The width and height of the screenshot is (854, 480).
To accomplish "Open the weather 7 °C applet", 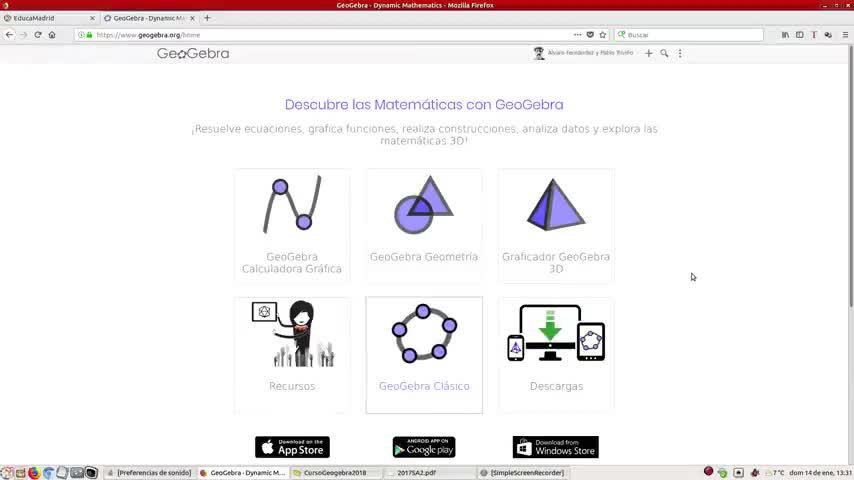I will click(774, 473).
